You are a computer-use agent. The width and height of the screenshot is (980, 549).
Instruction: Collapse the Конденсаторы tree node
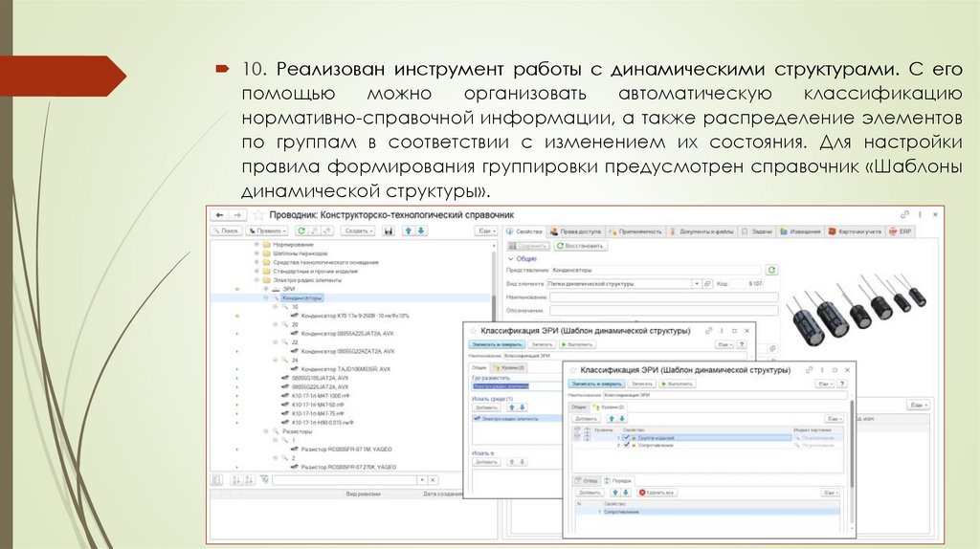266,297
